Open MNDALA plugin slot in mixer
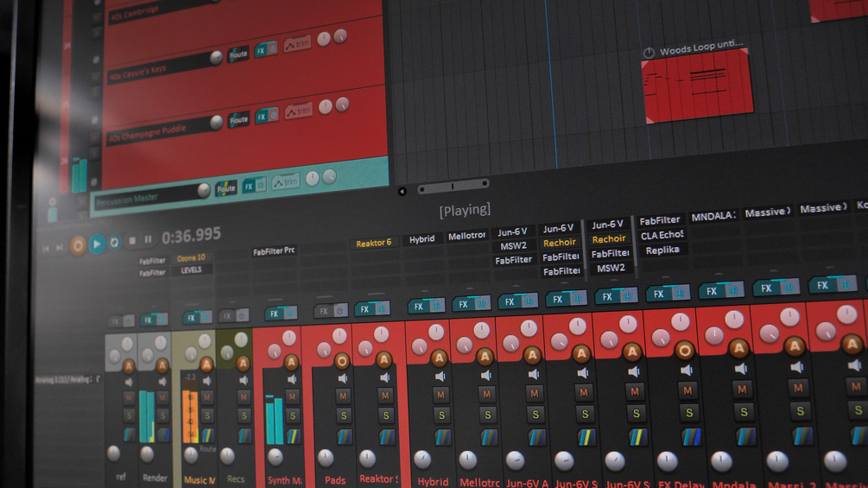This screenshot has height=488, width=868. [713, 216]
